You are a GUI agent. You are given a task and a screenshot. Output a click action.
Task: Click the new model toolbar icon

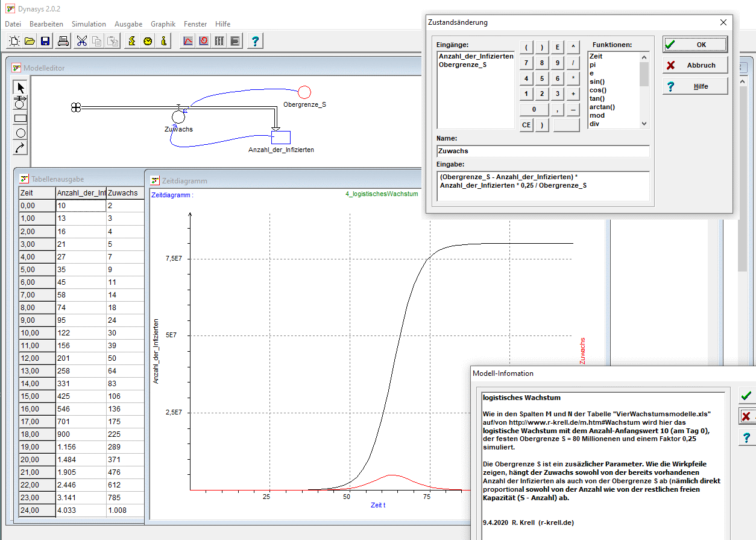point(14,41)
